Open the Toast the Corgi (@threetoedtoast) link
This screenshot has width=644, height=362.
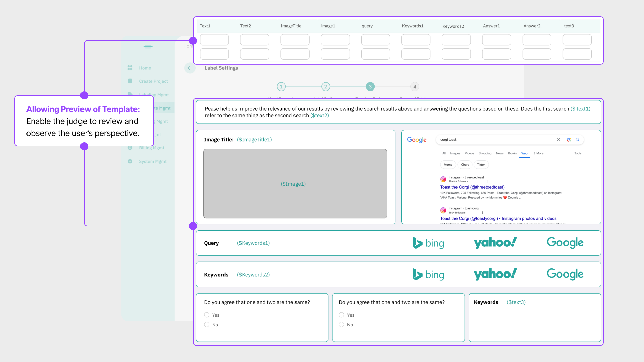pyautogui.click(x=472, y=187)
